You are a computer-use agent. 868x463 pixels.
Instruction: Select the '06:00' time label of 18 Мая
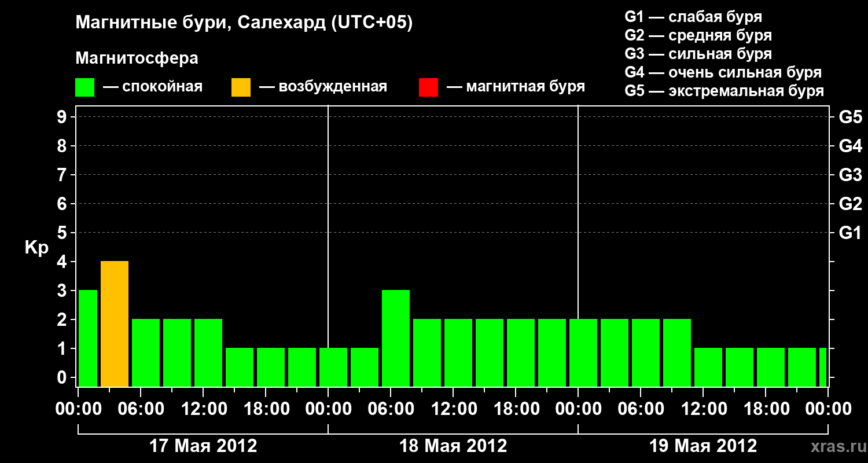click(391, 409)
